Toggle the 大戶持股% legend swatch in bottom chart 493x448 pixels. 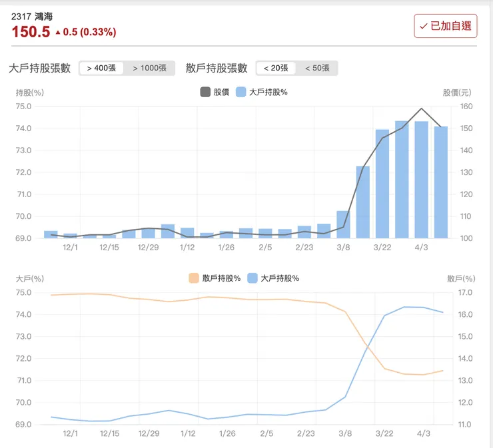tap(252, 278)
